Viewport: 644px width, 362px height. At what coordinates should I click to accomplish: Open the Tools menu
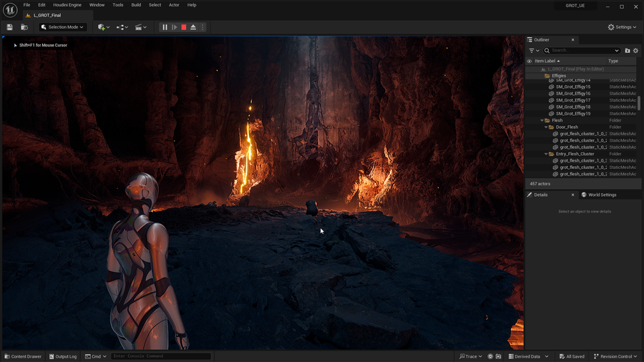[118, 5]
